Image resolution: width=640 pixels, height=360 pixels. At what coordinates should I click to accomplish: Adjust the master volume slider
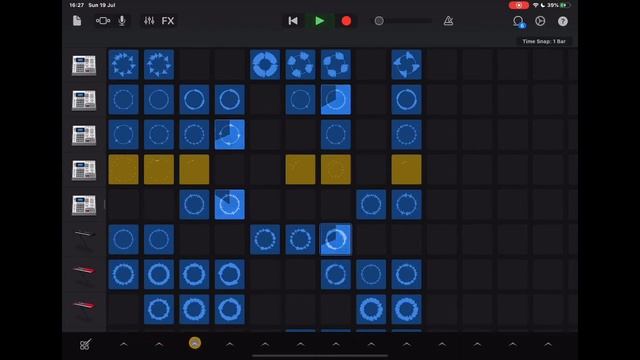click(403, 21)
